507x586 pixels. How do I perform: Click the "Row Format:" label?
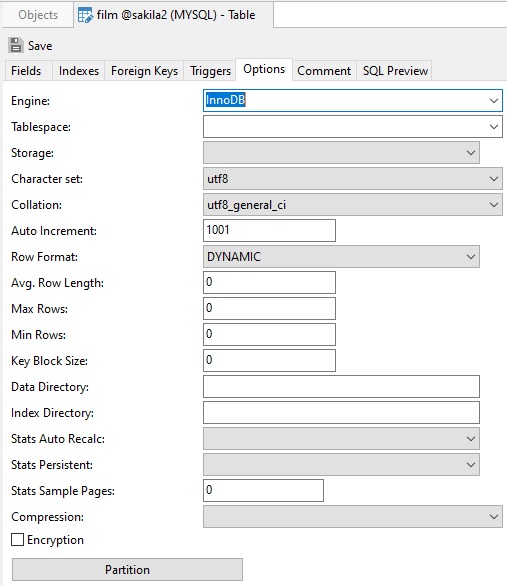[44, 257]
